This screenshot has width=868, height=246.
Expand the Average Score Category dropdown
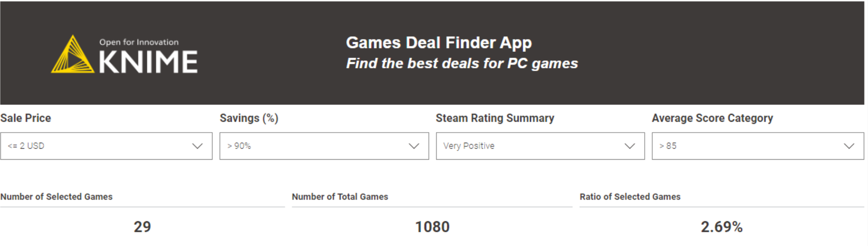[758, 146]
